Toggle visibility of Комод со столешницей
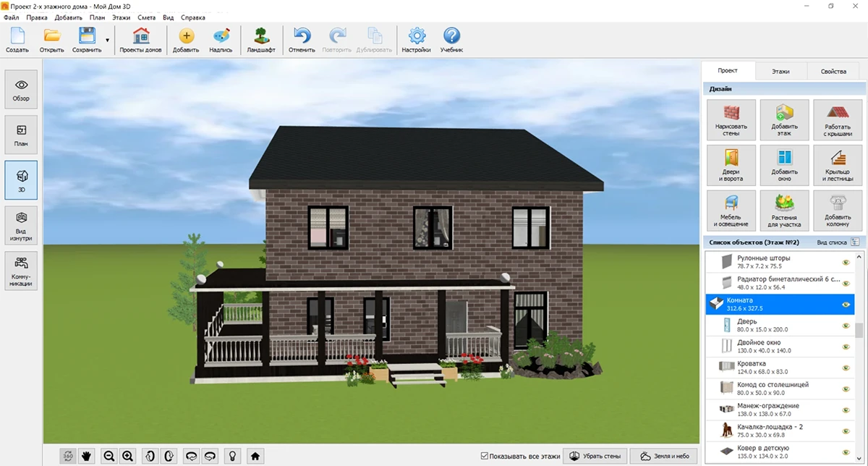The width and height of the screenshot is (868, 466). pyautogui.click(x=845, y=388)
